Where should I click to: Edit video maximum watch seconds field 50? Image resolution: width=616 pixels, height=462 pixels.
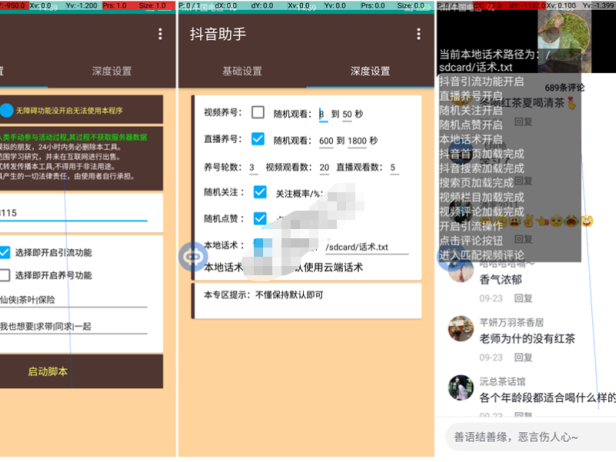347,114
